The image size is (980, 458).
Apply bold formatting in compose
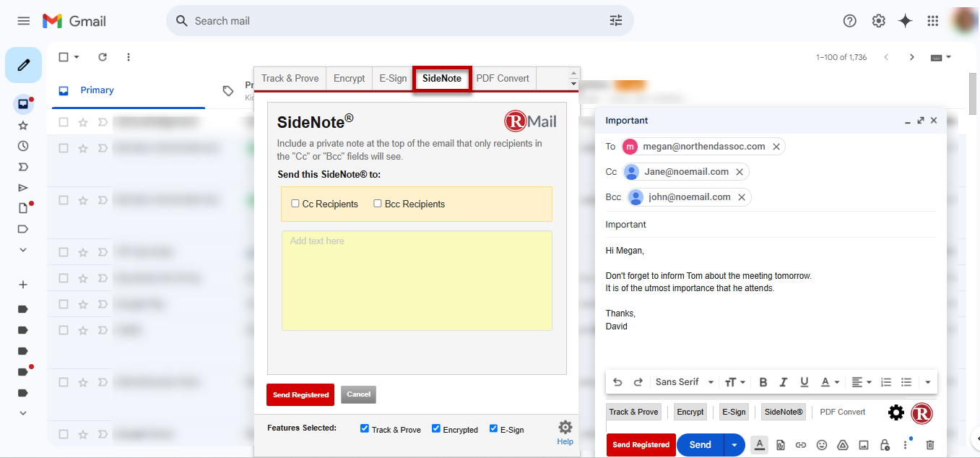point(763,382)
